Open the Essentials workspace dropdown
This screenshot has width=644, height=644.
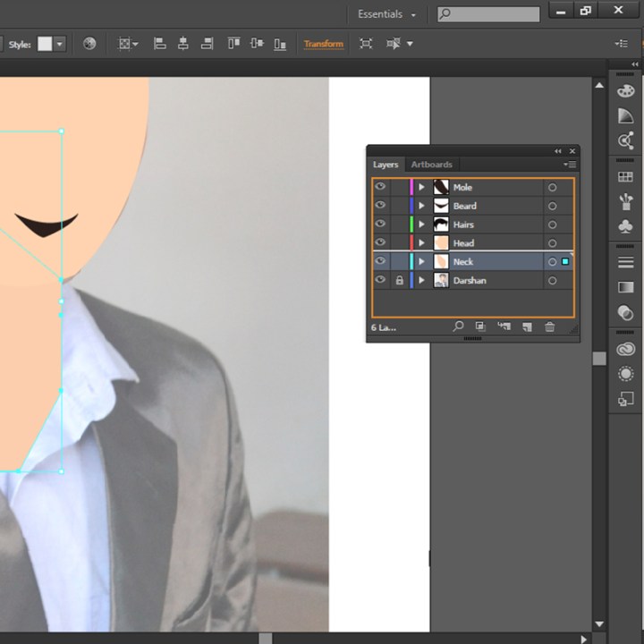click(387, 14)
